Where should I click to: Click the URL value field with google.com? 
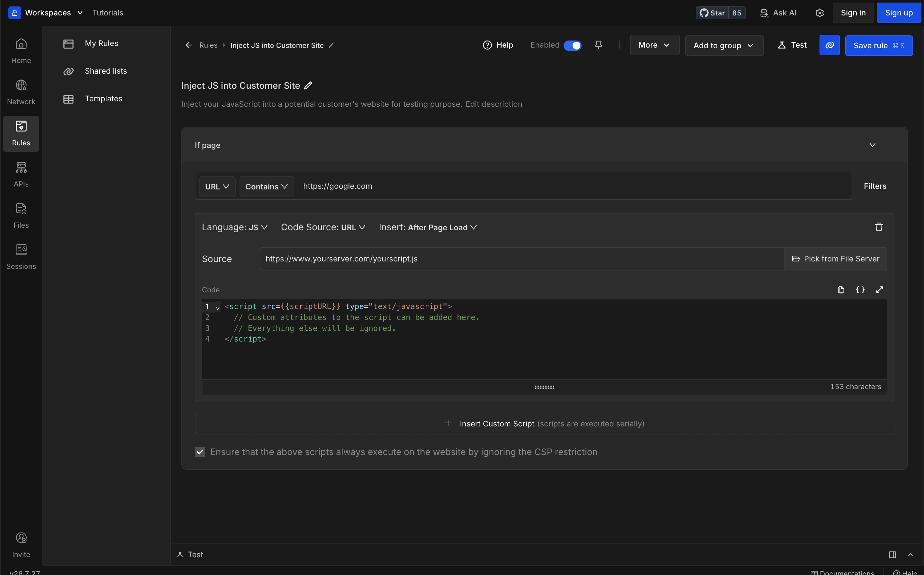tap(573, 186)
